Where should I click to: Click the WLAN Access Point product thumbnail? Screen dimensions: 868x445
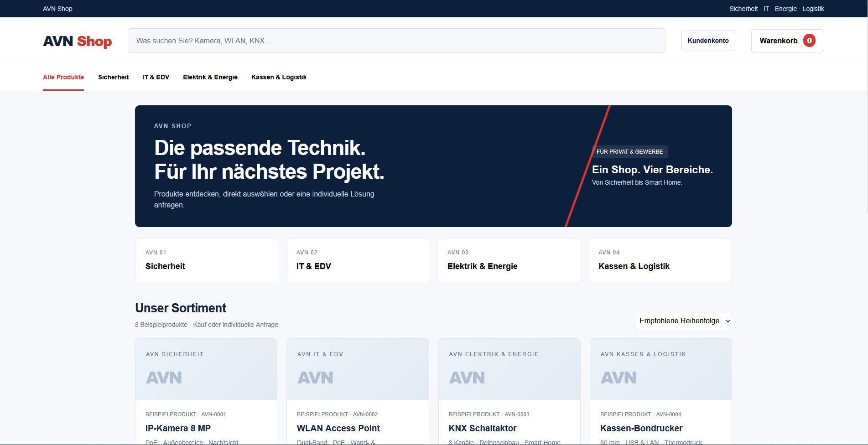(x=358, y=369)
